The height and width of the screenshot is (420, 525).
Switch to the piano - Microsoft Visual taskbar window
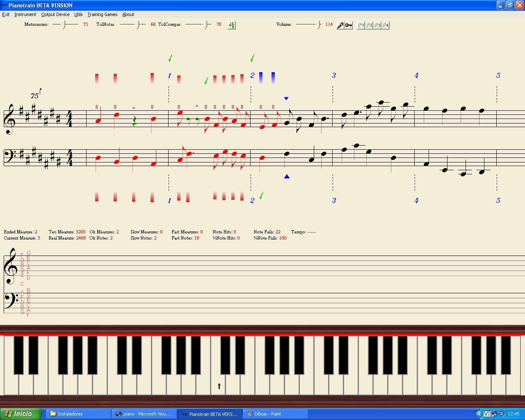click(144, 414)
